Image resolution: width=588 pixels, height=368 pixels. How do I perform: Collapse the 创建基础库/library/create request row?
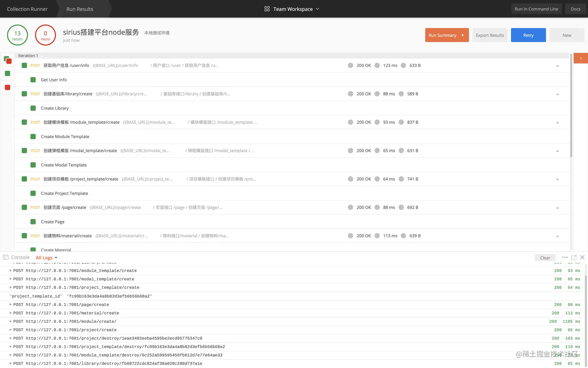point(557,94)
